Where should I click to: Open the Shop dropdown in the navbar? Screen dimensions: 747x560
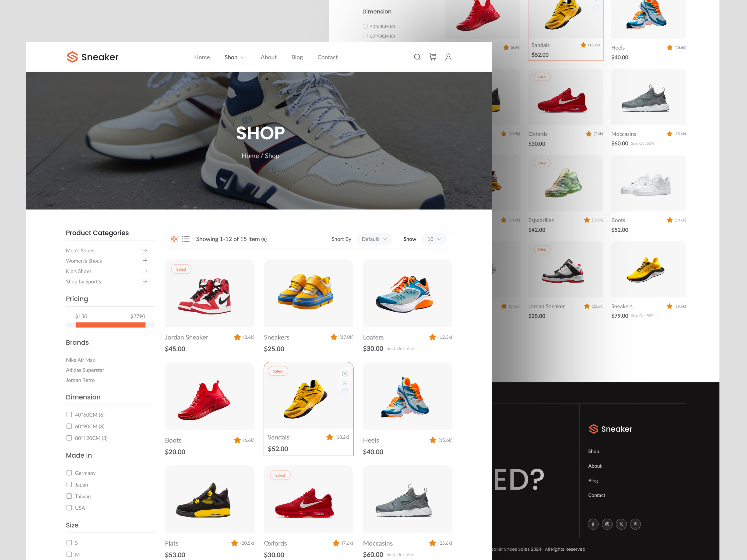pyautogui.click(x=234, y=57)
